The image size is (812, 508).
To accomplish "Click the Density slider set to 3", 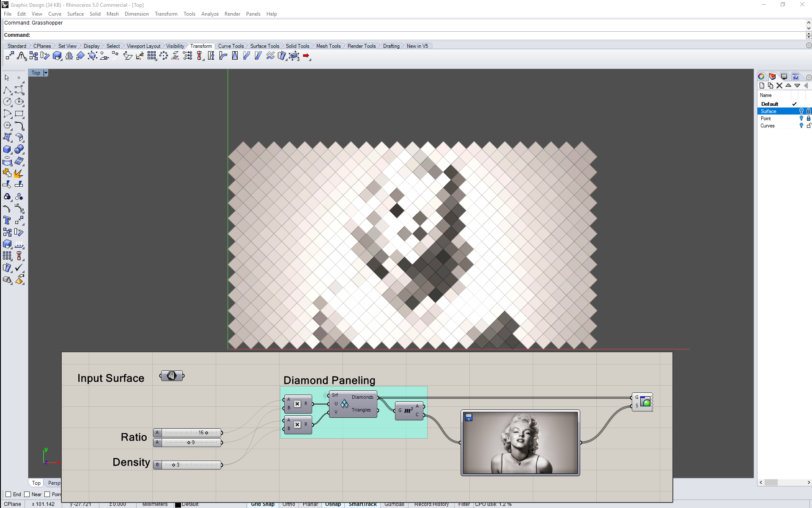I will click(188, 465).
